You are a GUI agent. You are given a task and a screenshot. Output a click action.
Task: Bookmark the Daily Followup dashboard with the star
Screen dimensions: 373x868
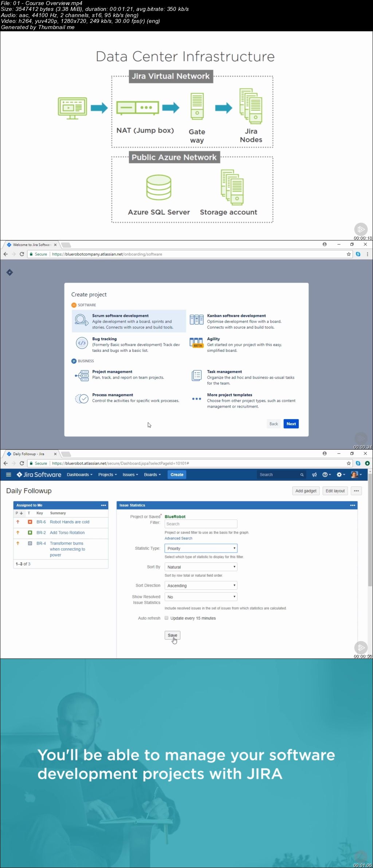tap(349, 463)
